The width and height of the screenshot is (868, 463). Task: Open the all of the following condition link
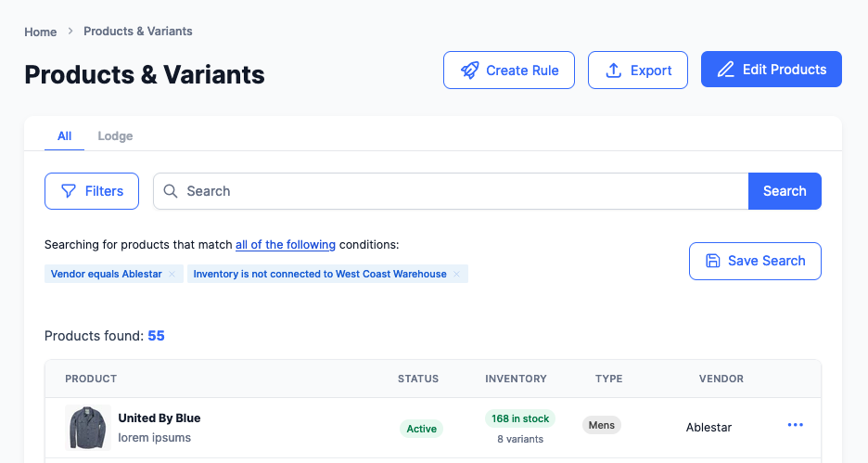[x=286, y=245]
